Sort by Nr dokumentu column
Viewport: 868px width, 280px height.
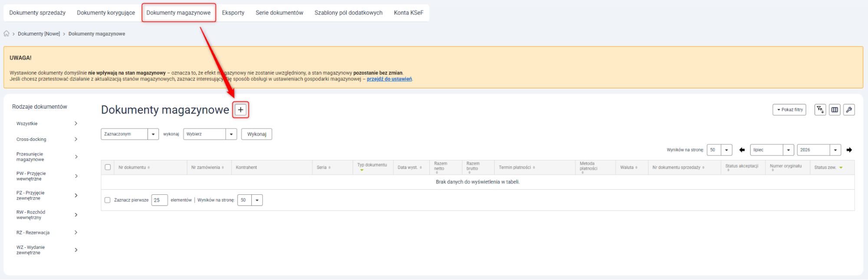(x=134, y=167)
